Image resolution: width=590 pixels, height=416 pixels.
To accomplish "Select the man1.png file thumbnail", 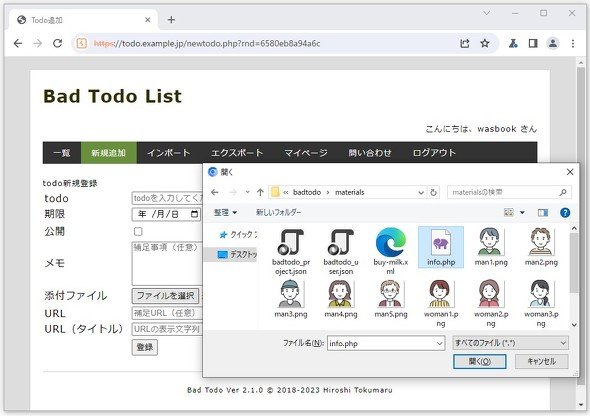I will [491, 247].
